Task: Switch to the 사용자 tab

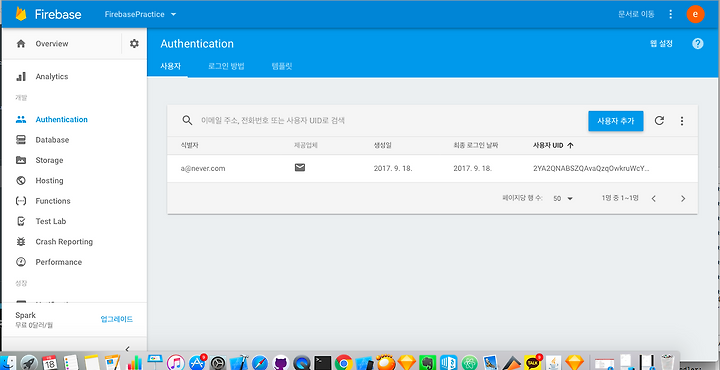Action: 170,66
